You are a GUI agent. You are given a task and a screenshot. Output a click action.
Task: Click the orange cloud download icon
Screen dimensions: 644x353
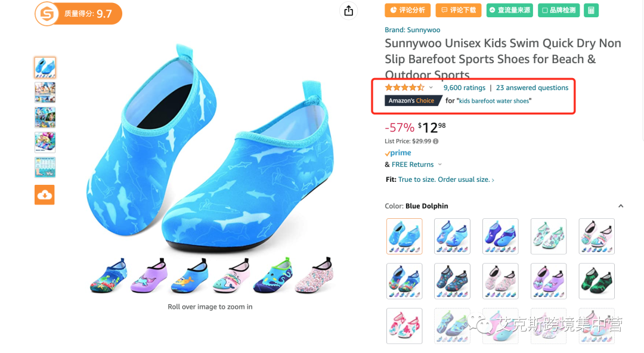(45, 195)
